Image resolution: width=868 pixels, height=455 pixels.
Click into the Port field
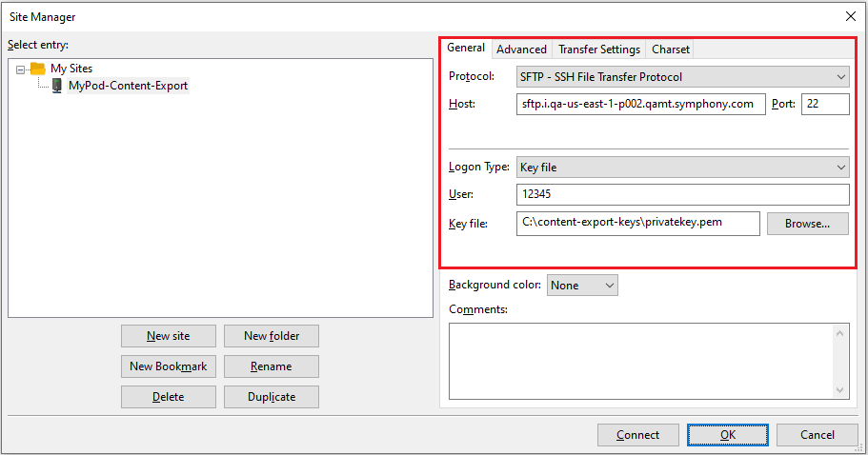825,104
